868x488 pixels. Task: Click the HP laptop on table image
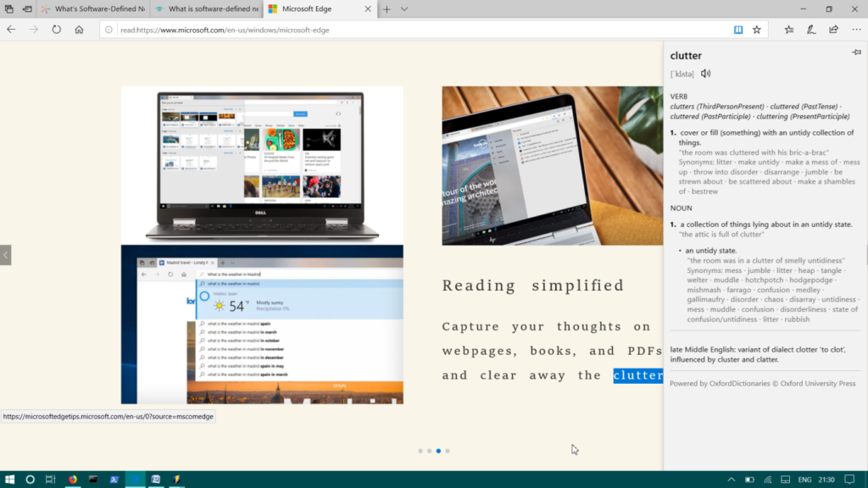(552, 165)
